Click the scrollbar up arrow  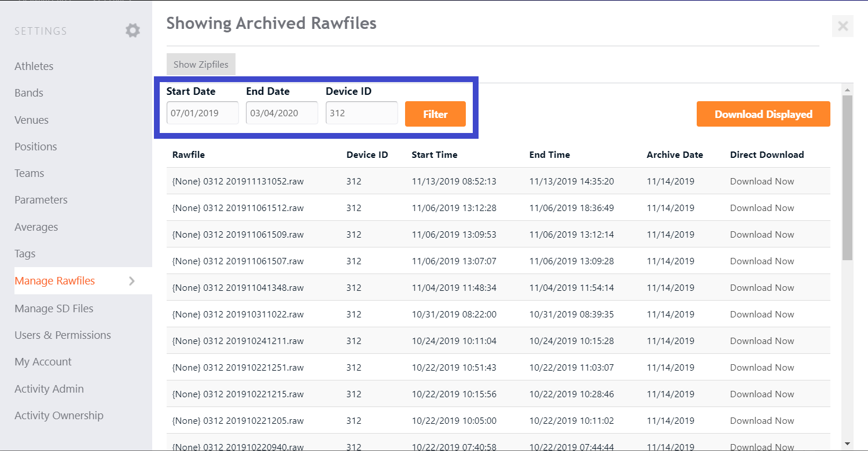[x=847, y=90]
